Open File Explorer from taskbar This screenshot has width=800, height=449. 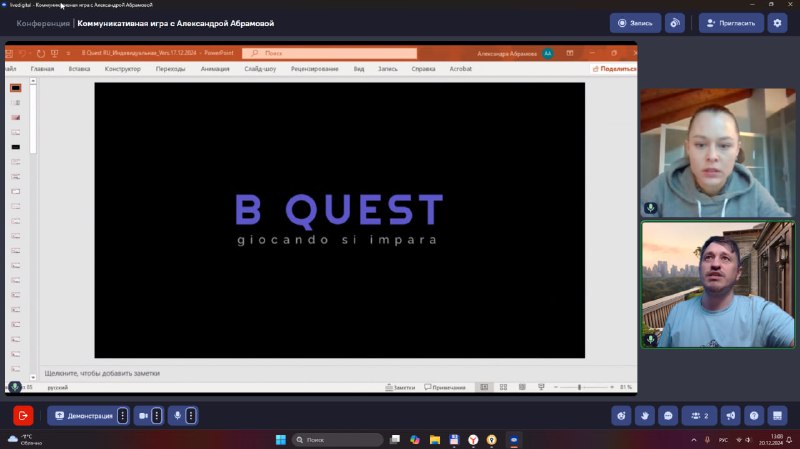tap(435, 440)
